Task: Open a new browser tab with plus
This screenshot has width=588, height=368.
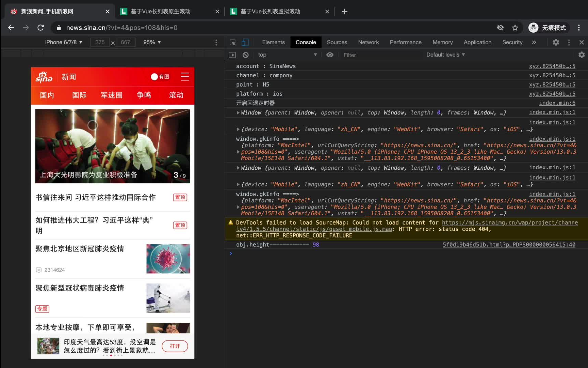Action: 344,12
